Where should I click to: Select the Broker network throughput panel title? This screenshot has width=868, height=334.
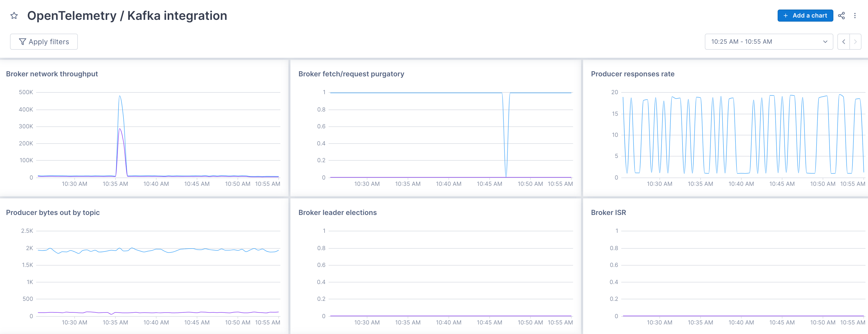click(51, 74)
